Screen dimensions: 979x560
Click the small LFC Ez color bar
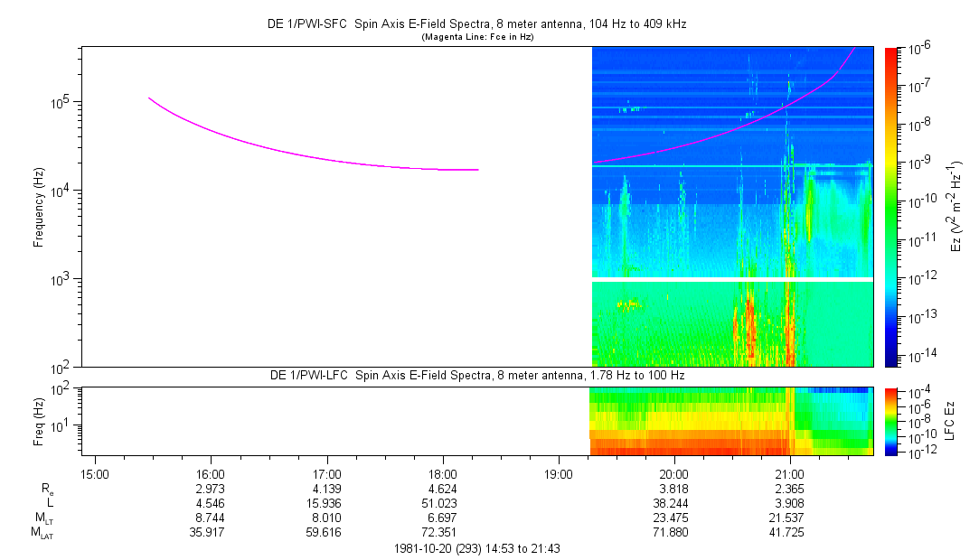point(892,420)
